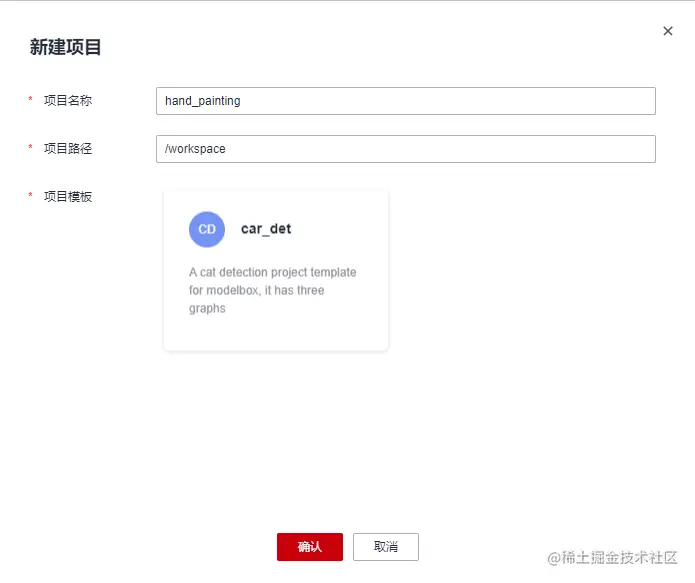Screen dimensions: 695x583
Task: Click the 项目模板 label
Action: [68, 196]
